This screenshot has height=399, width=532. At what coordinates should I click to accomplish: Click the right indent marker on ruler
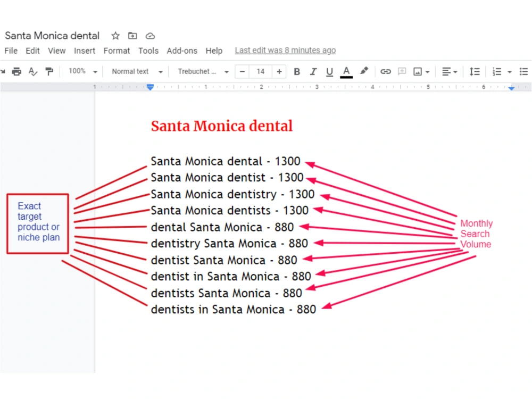click(511, 88)
